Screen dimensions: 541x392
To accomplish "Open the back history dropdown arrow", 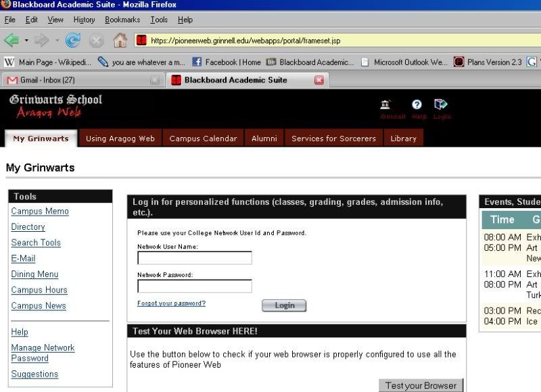I will point(26,41).
